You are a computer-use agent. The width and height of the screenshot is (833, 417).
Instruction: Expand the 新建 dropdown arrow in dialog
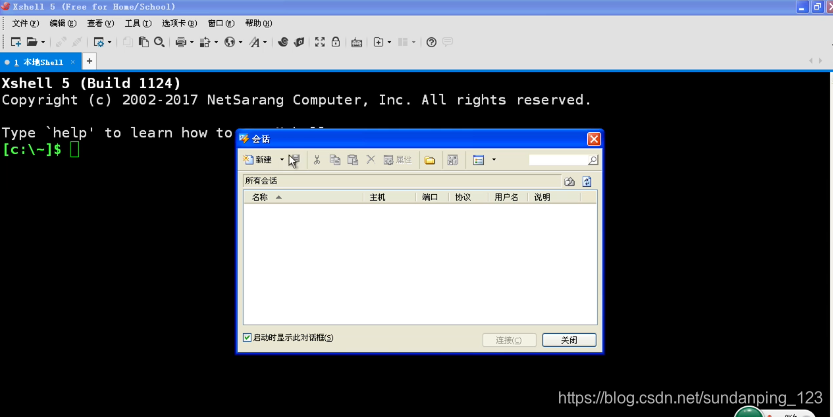pyautogui.click(x=282, y=160)
